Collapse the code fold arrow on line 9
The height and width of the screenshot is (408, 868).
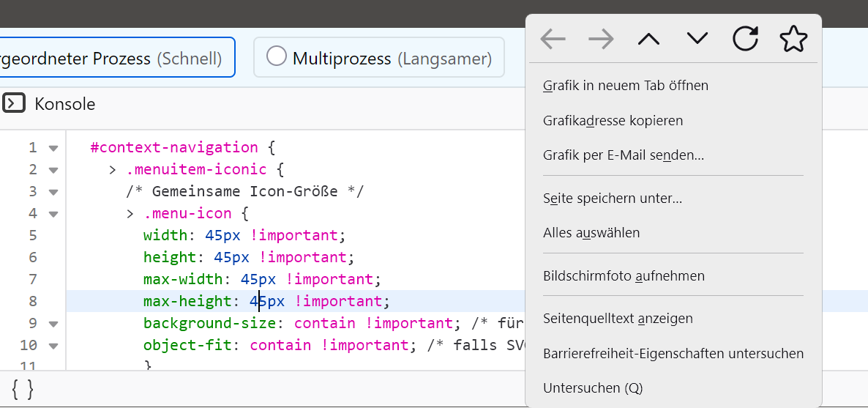point(53,324)
